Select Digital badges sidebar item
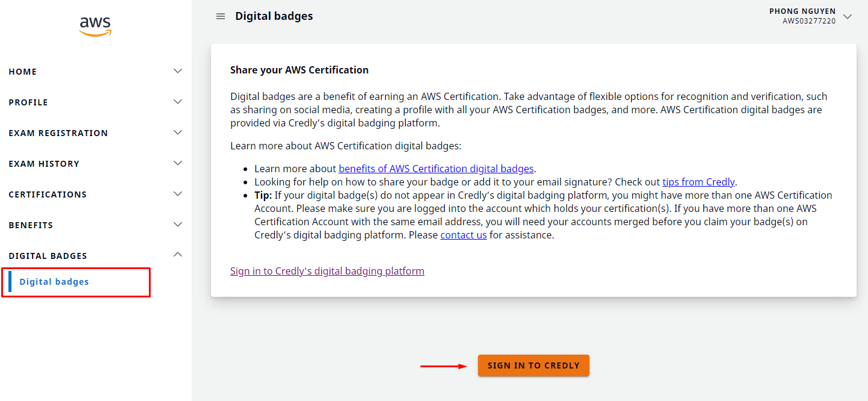This screenshot has width=868, height=401. point(54,282)
